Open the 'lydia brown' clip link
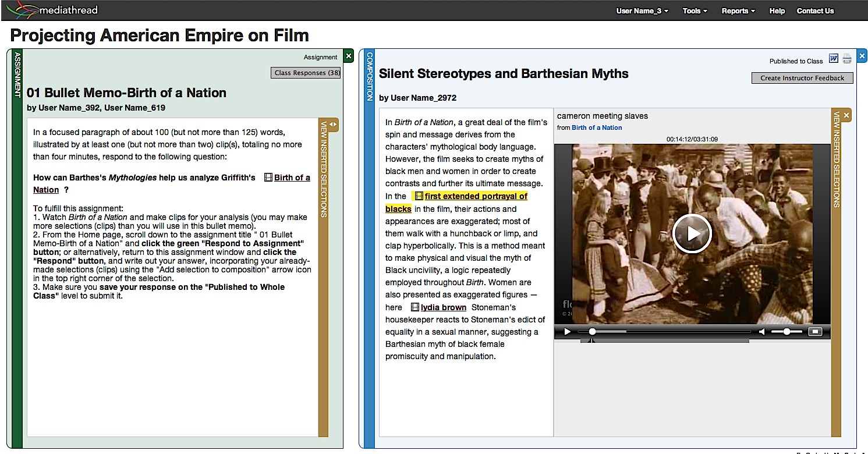The image size is (868, 454). point(444,307)
